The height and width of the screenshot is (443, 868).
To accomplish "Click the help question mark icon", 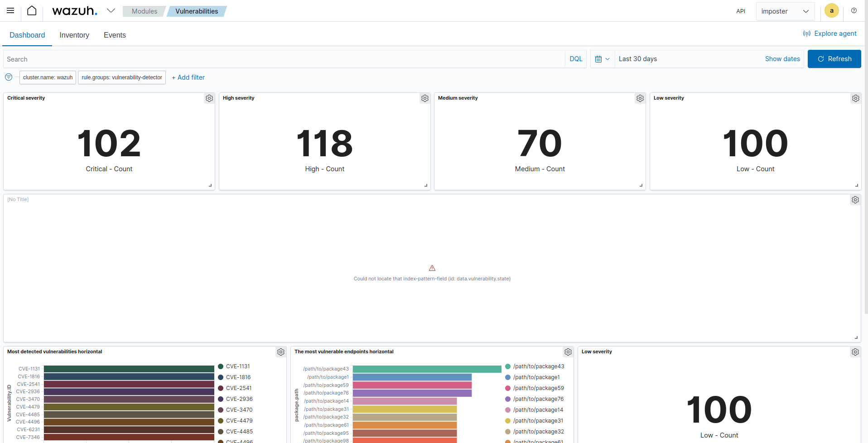I will [854, 10].
